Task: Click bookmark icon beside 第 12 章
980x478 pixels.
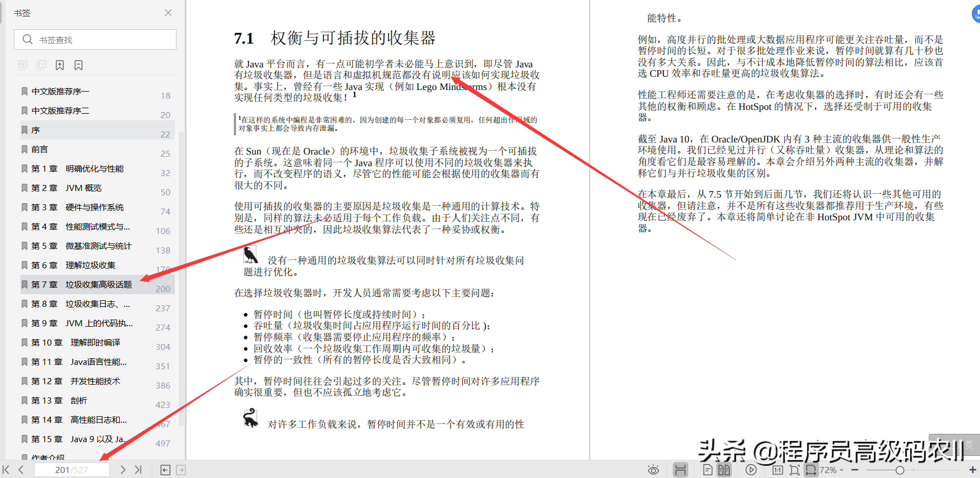Action: coord(24,381)
